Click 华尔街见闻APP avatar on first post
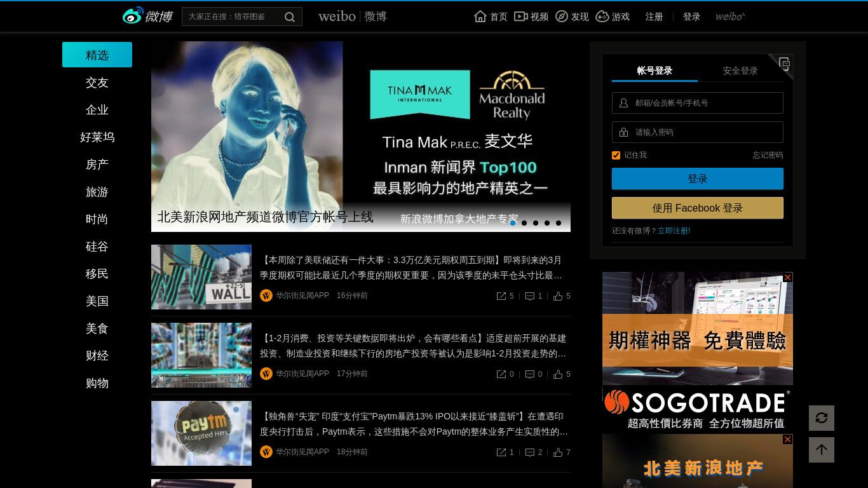The image size is (868, 488). click(266, 295)
